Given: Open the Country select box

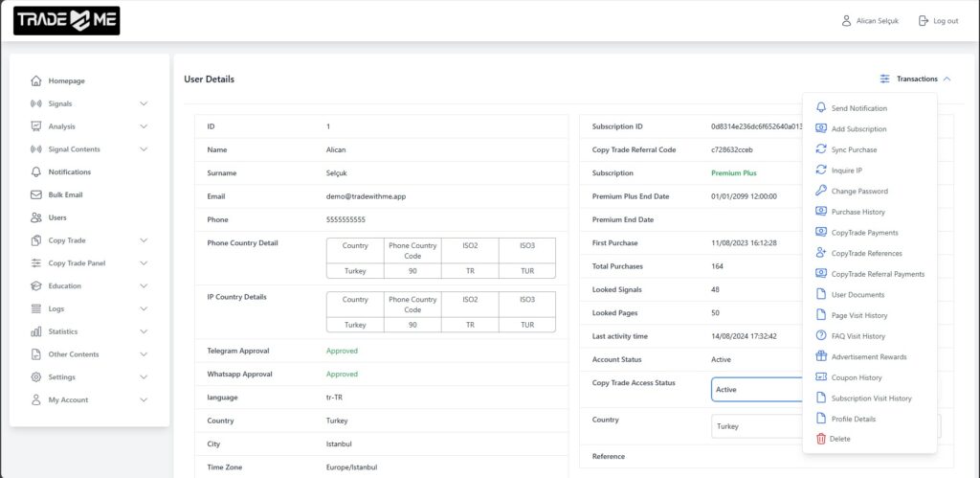Looking at the screenshot, I should (x=756, y=426).
